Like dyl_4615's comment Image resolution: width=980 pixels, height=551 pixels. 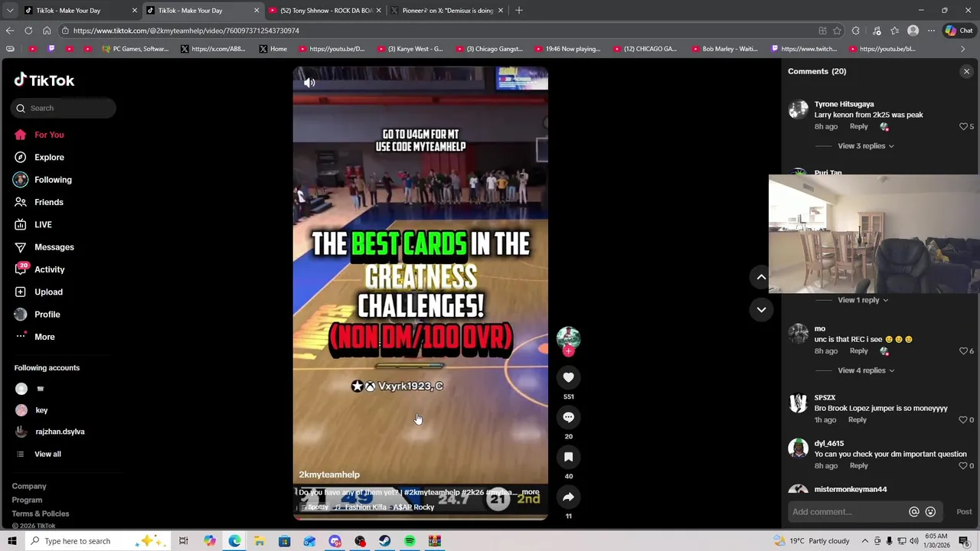point(963,465)
